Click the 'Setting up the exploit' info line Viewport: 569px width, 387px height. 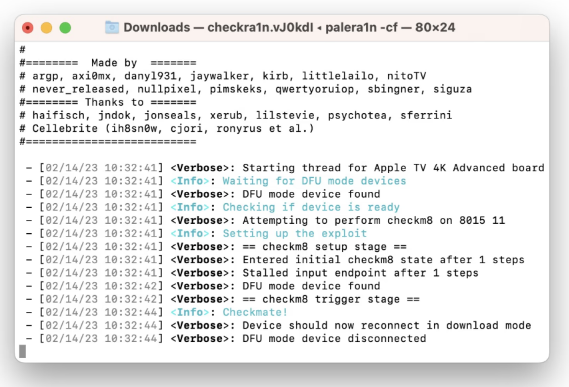(295, 233)
